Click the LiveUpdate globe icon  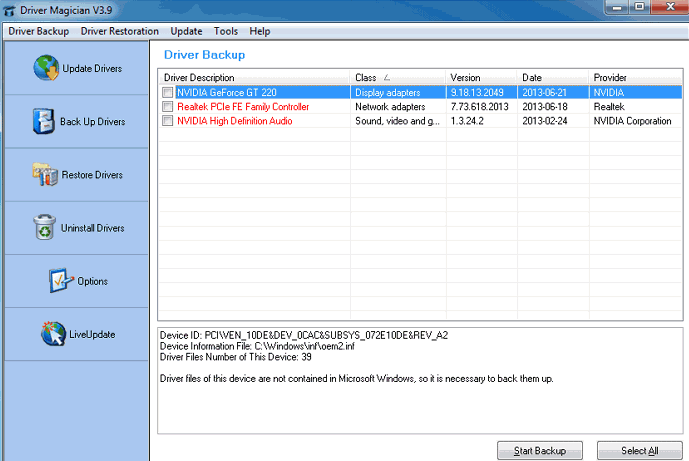pyautogui.click(x=53, y=334)
